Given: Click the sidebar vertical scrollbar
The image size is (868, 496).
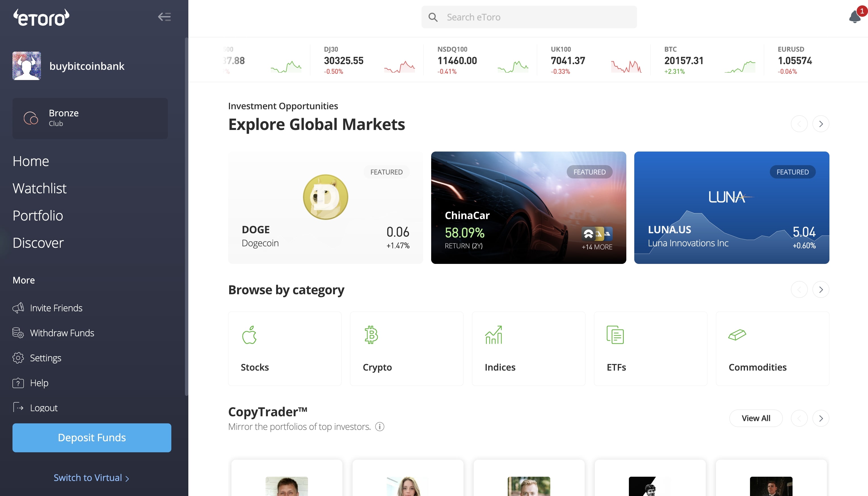Looking at the screenshot, I should [186, 217].
